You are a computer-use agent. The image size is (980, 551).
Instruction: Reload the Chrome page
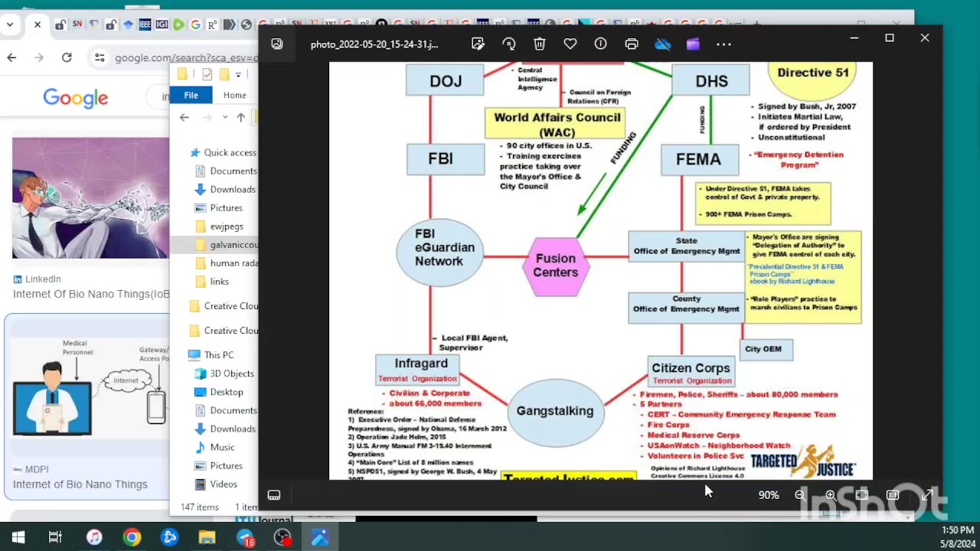[x=67, y=57]
